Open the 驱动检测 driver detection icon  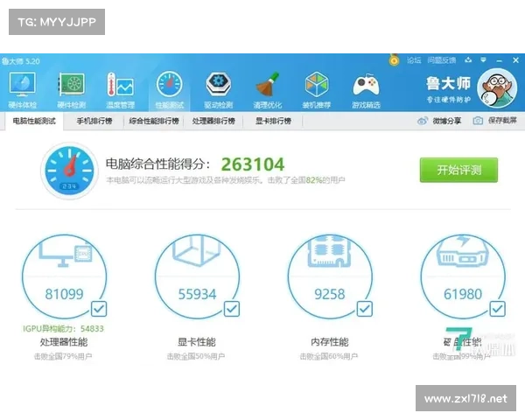(219, 89)
